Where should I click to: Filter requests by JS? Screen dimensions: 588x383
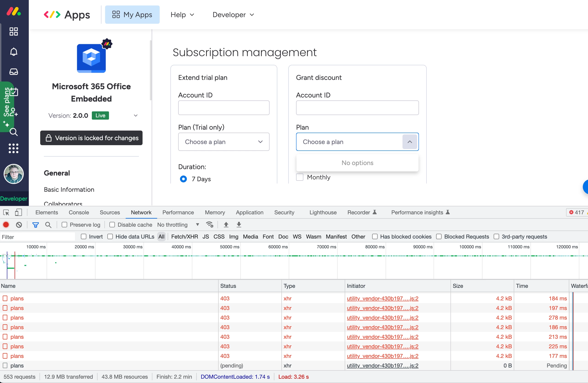(x=206, y=236)
